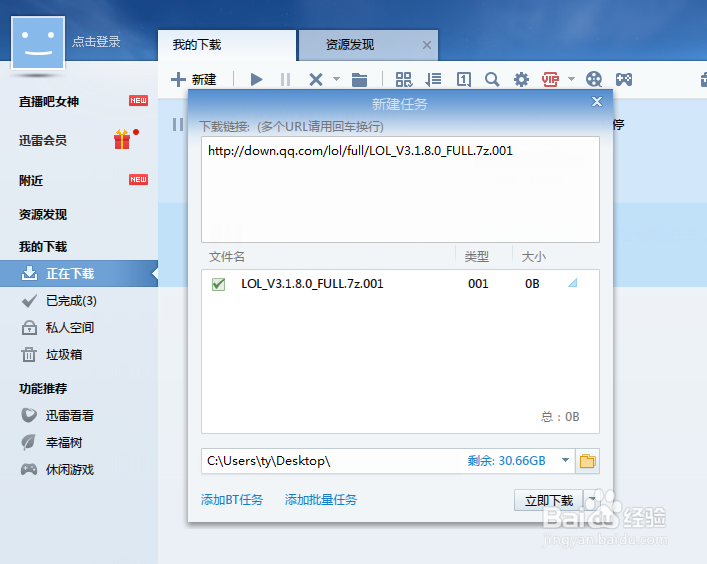Open download folder toolbar icon
The width and height of the screenshot is (707, 564).
[359, 80]
